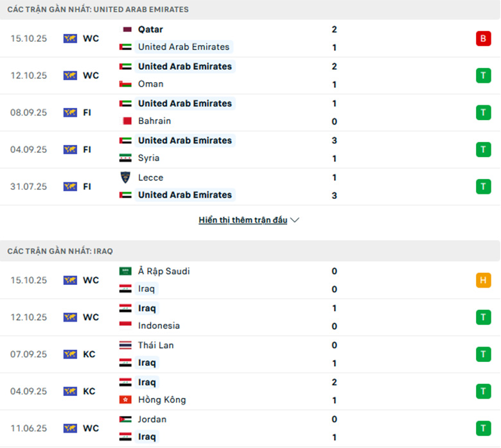
Task: Expand list via 'Hiển thị thêm trận đấu' chevron
Action: pyautogui.click(x=295, y=220)
